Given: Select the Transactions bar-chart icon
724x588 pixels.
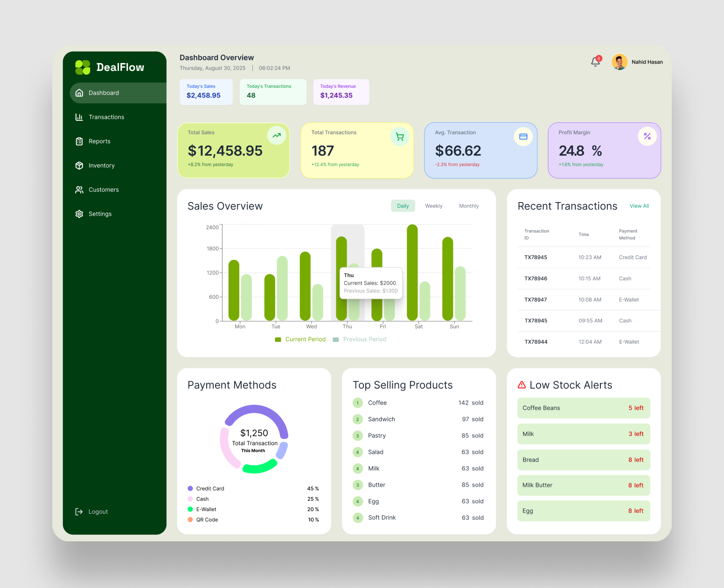Looking at the screenshot, I should tap(79, 117).
